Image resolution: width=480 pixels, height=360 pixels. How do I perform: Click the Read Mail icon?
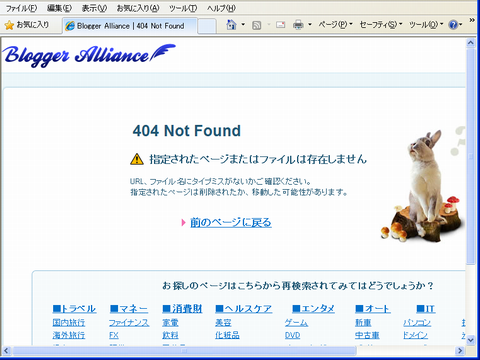click(281, 25)
